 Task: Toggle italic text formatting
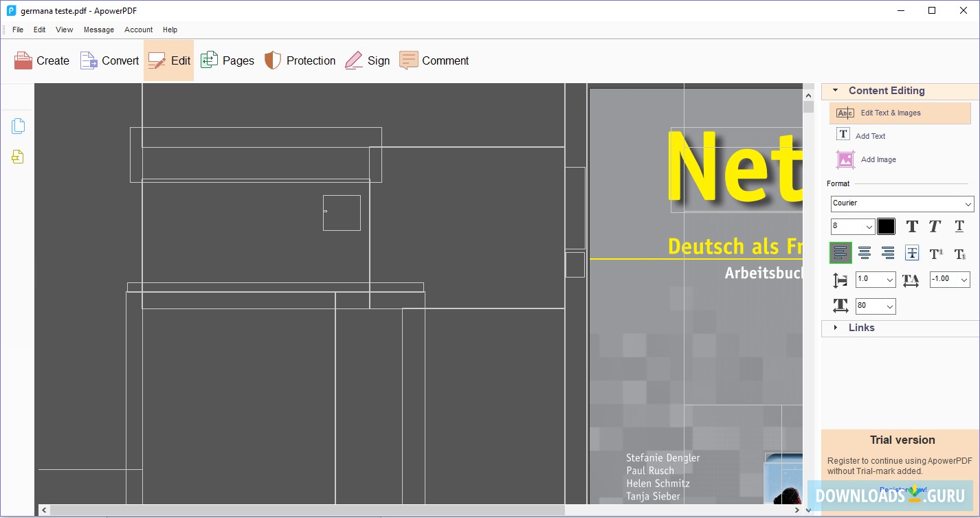point(935,227)
